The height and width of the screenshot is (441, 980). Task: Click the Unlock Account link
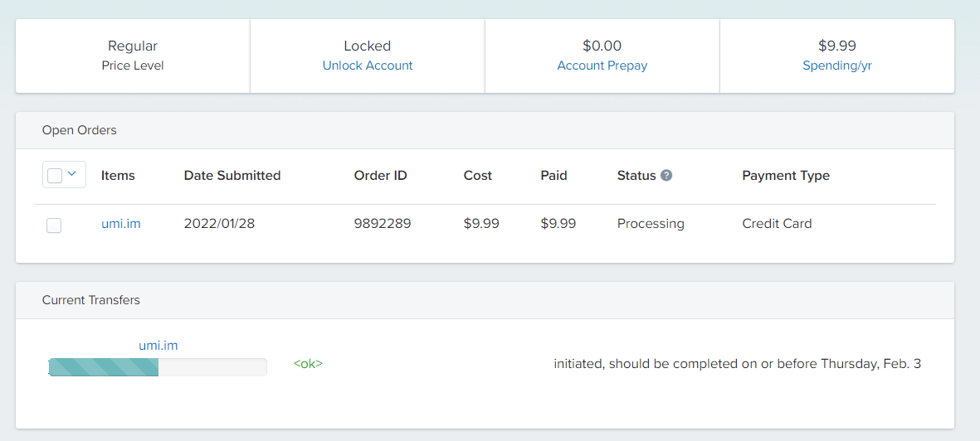(x=368, y=65)
